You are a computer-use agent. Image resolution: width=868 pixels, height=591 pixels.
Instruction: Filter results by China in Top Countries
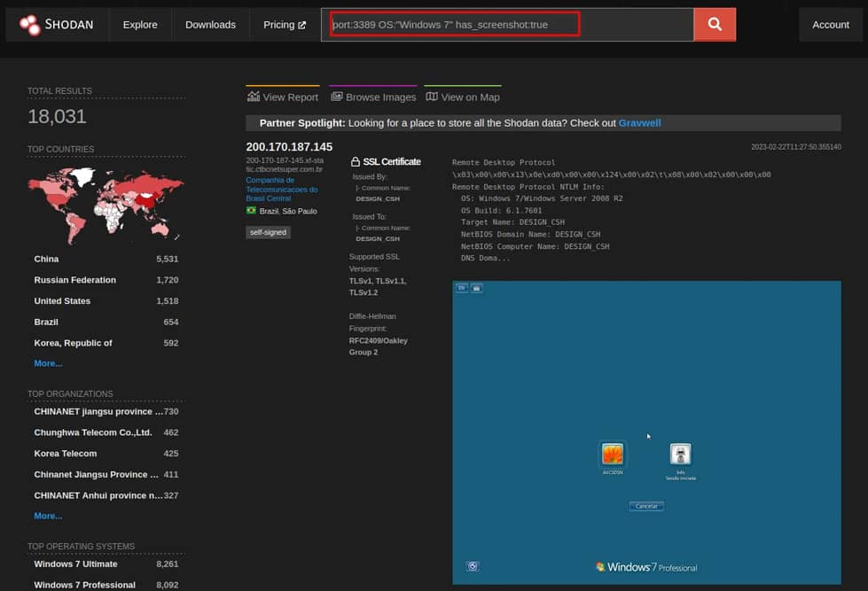point(45,258)
